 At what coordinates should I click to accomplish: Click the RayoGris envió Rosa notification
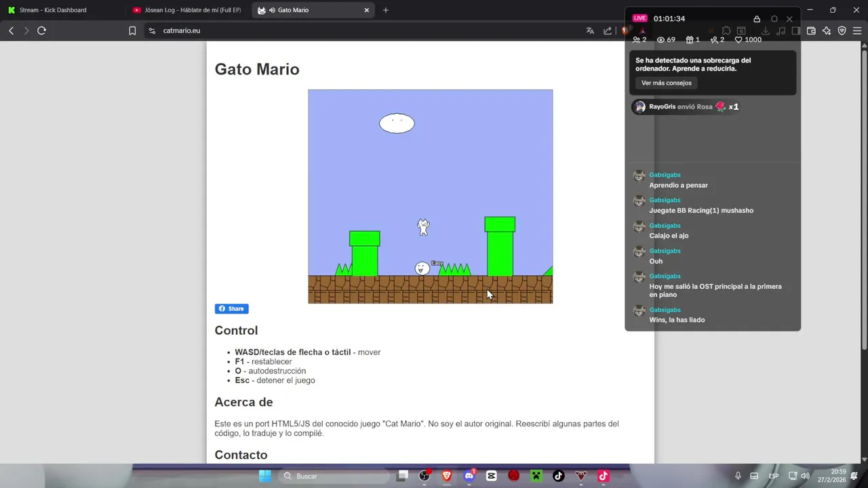[x=686, y=107]
